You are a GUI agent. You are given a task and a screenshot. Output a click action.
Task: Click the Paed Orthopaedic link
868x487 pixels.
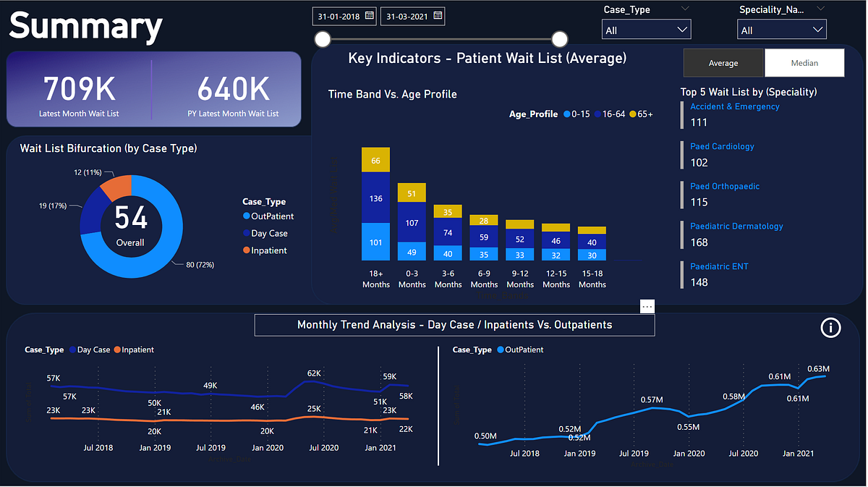pos(724,186)
